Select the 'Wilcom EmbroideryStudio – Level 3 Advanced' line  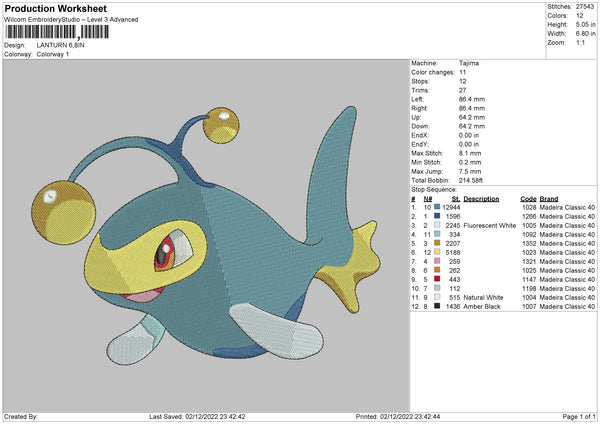click(71, 20)
